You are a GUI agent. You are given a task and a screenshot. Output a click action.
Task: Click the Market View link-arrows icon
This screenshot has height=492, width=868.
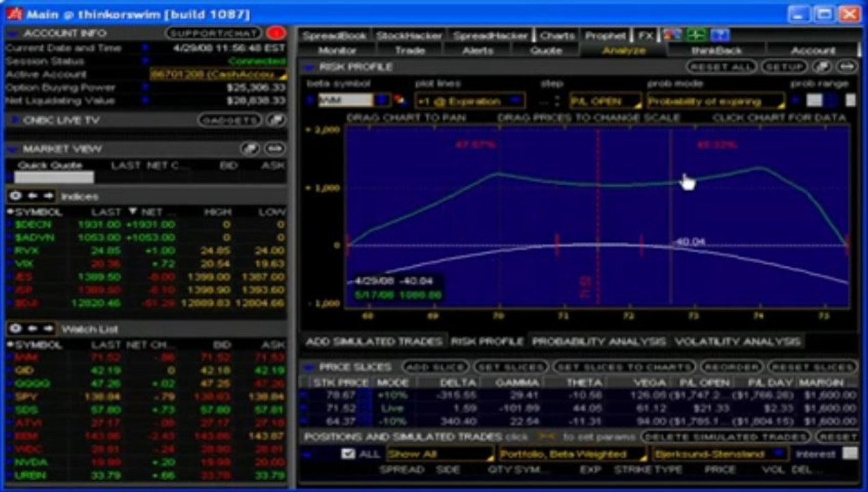(275, 148)
